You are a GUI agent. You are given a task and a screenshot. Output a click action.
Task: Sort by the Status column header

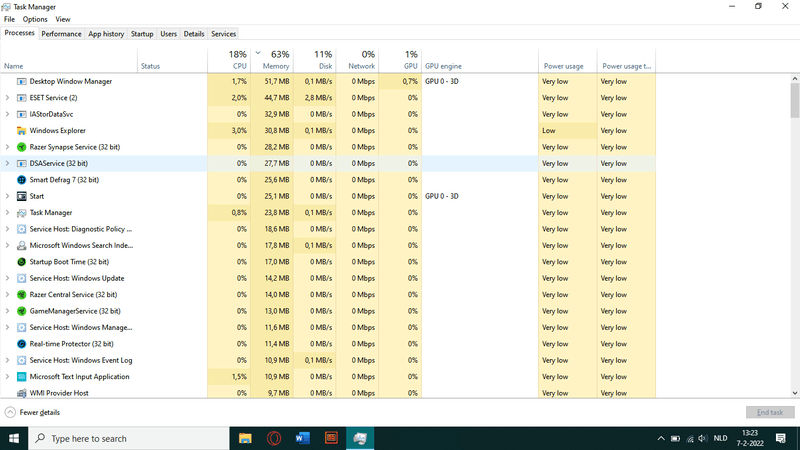[172, 60]
